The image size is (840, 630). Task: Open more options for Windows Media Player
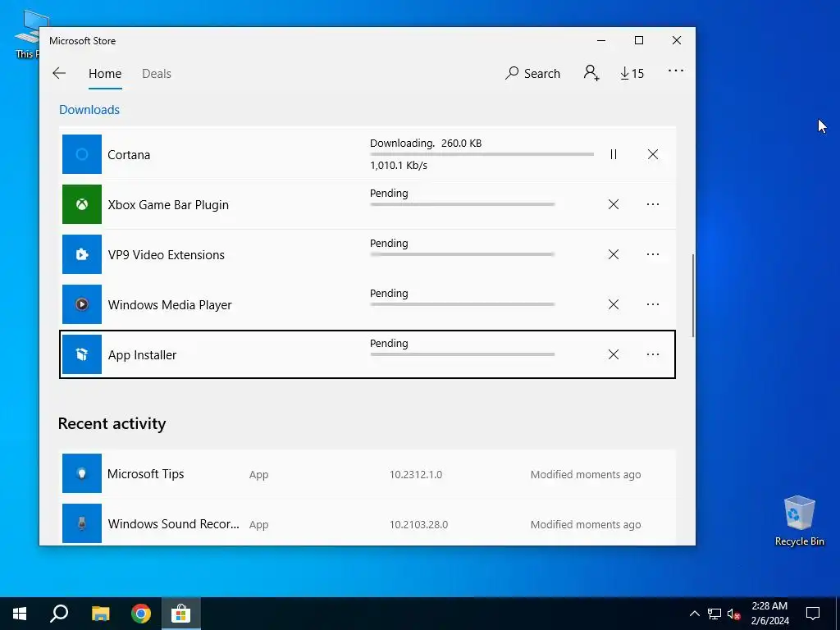click(652, 304)
